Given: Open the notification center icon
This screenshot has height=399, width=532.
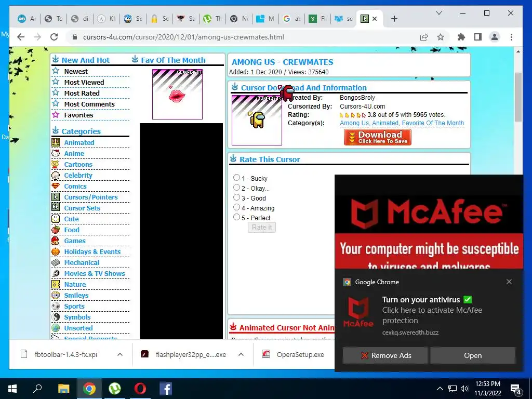Looking at the screenshot, I should click(516, 389).
